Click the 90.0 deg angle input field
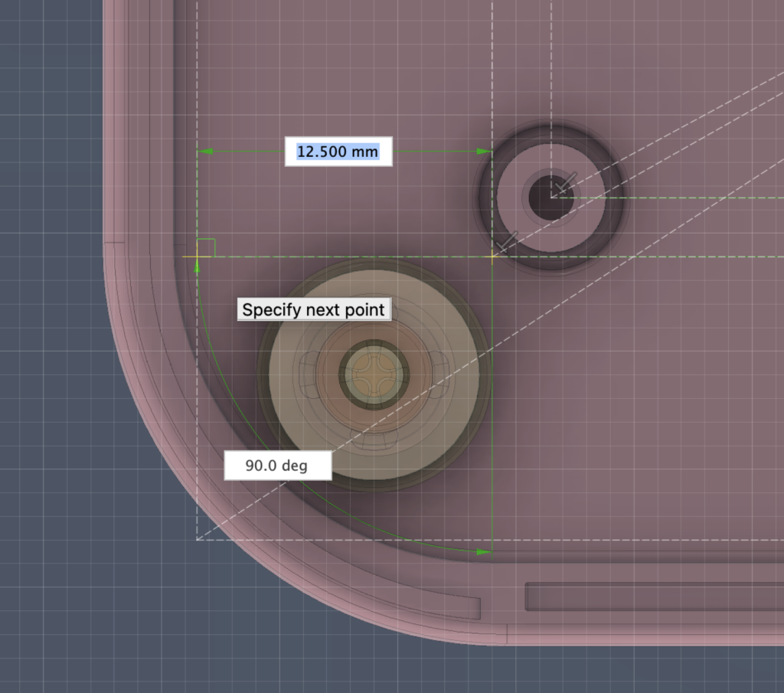 (277, 466)
